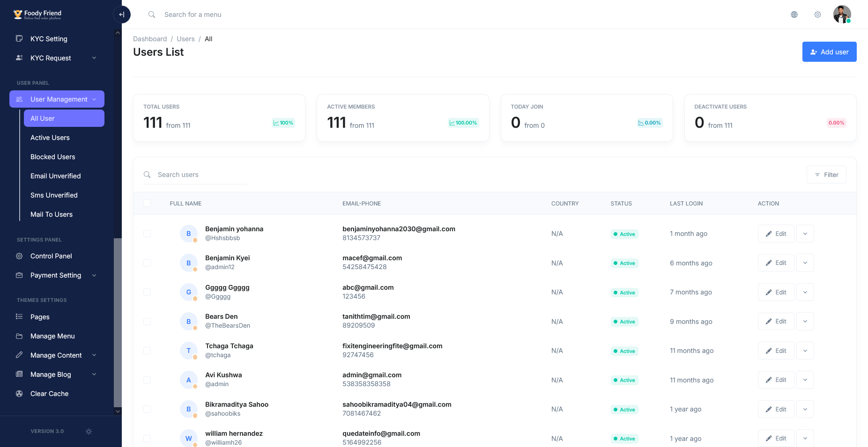Open the profile avatar menu
This screenshot has width=868, height=447.
[842, 15]
